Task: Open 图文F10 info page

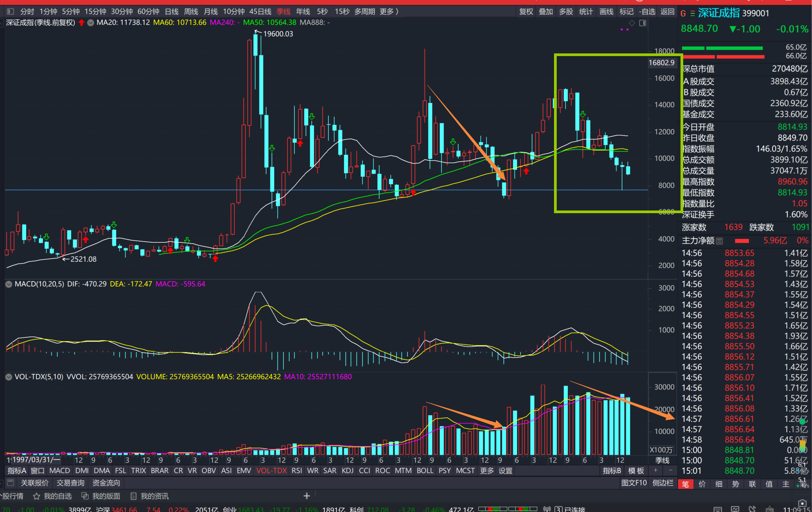Action: pyautogui.click(x=634, y=483)
